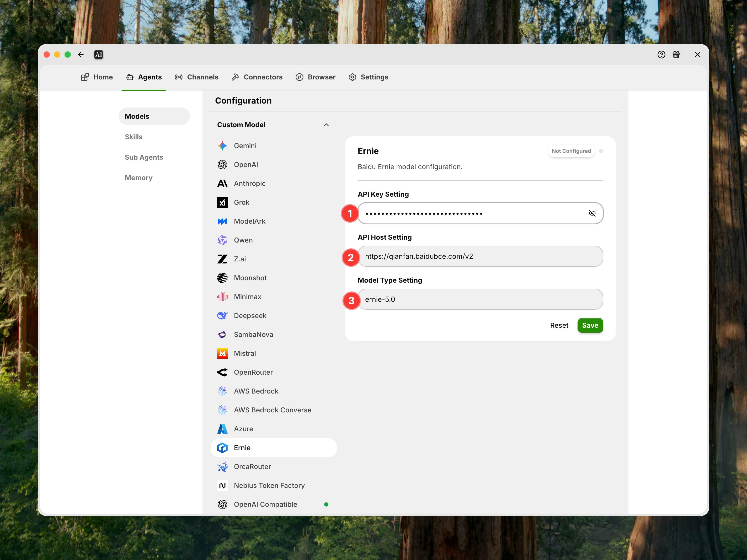Click the AWS Bedrock icon
This screenshot has height=560, width=747.
[x=222, y=392]
